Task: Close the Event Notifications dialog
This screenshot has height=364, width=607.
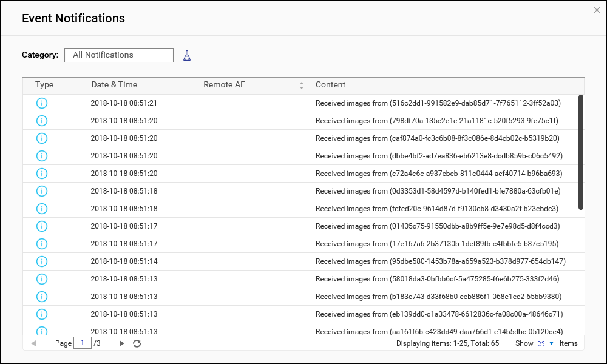Action: (x=597, y=10)
